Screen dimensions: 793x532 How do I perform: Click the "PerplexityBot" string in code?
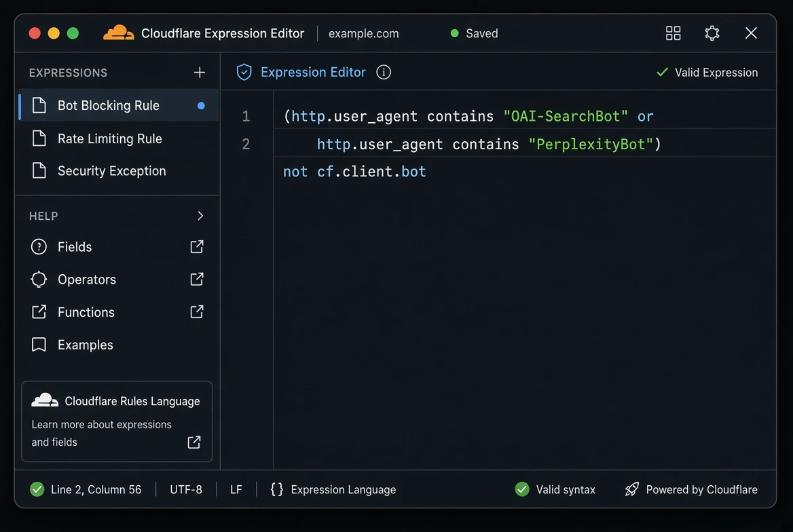pos(591,144)
